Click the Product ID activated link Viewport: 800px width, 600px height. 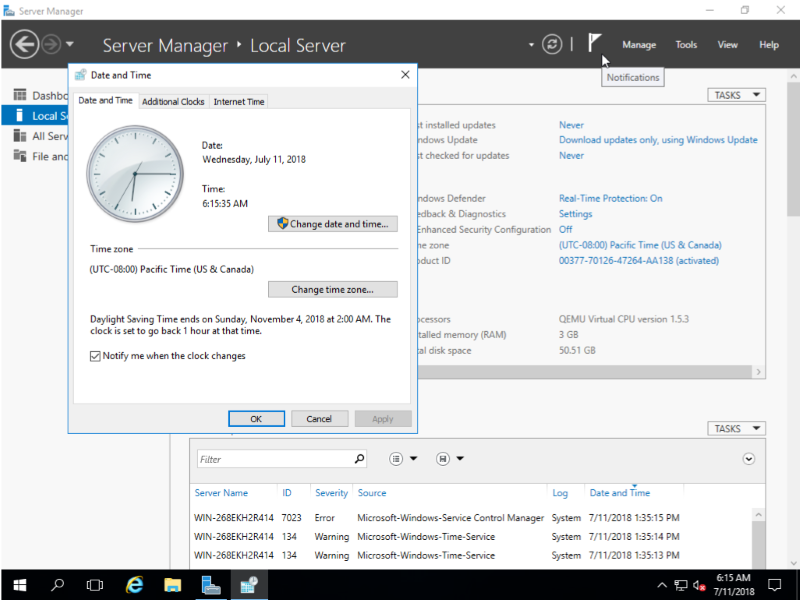[x=638, y=261]
